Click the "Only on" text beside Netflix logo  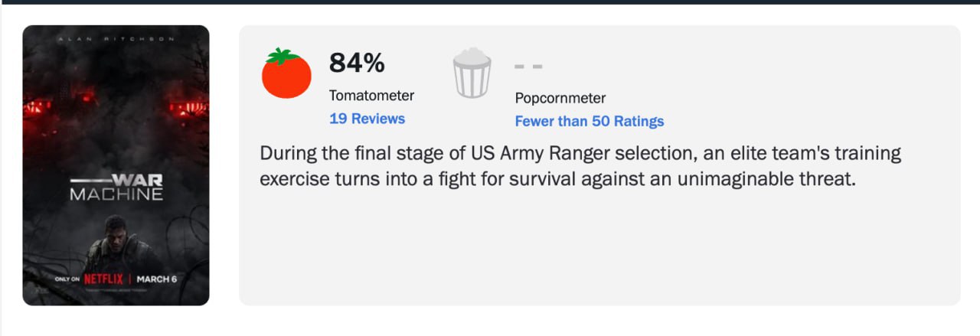67,279
